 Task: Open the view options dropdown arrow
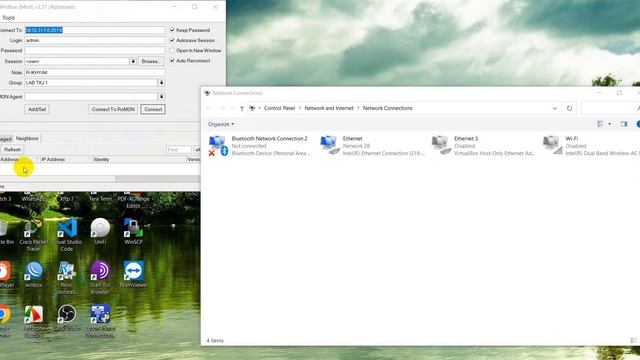pos(609,124)
